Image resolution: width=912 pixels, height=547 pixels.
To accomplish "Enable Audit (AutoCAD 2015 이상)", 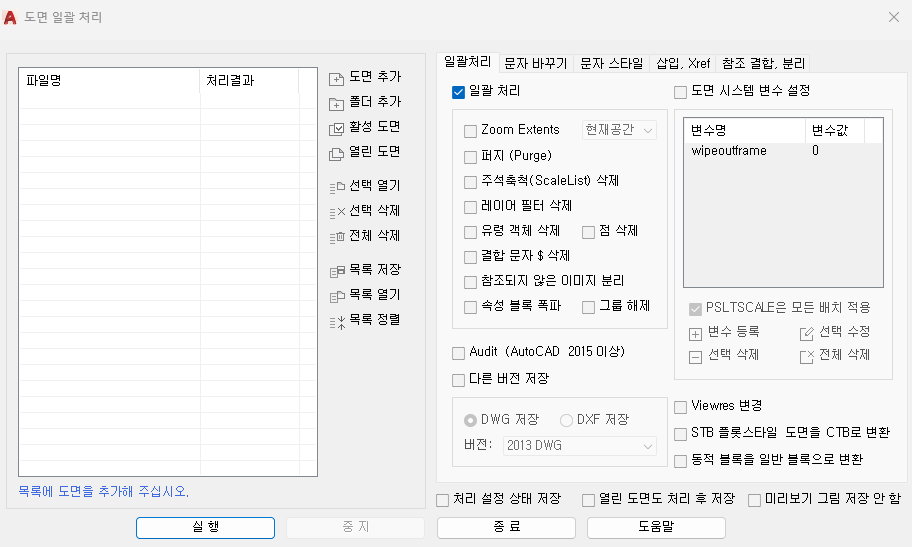I will click(x=458, y=353).
